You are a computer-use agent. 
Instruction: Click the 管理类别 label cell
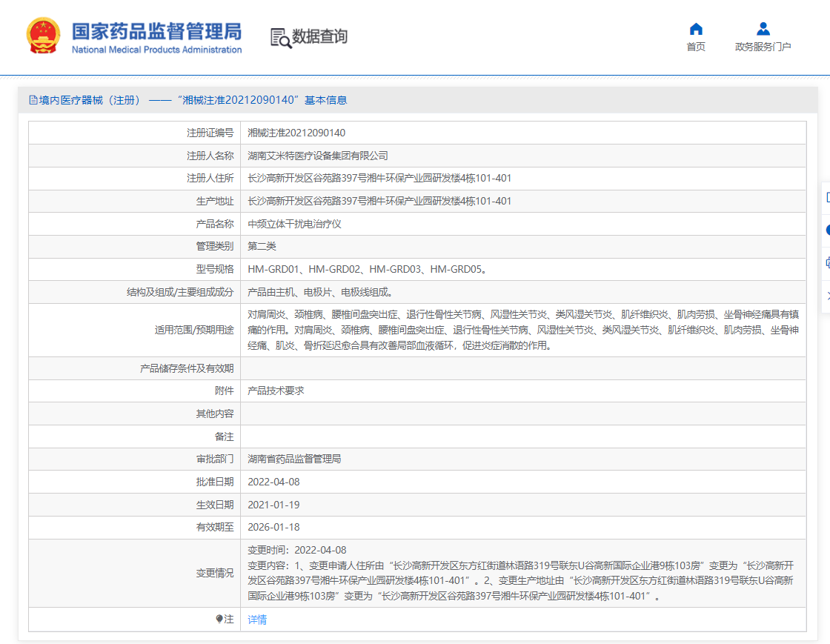[x=134, y=246]
